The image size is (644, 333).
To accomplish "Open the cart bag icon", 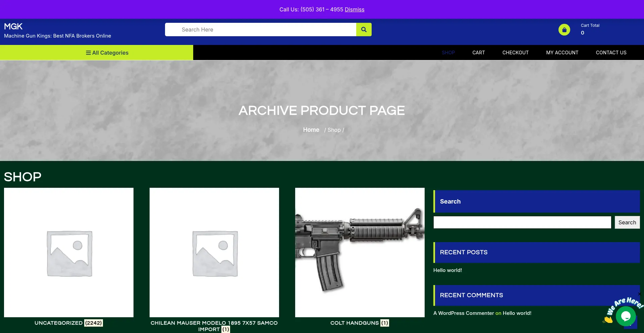I will pos(564,30).
